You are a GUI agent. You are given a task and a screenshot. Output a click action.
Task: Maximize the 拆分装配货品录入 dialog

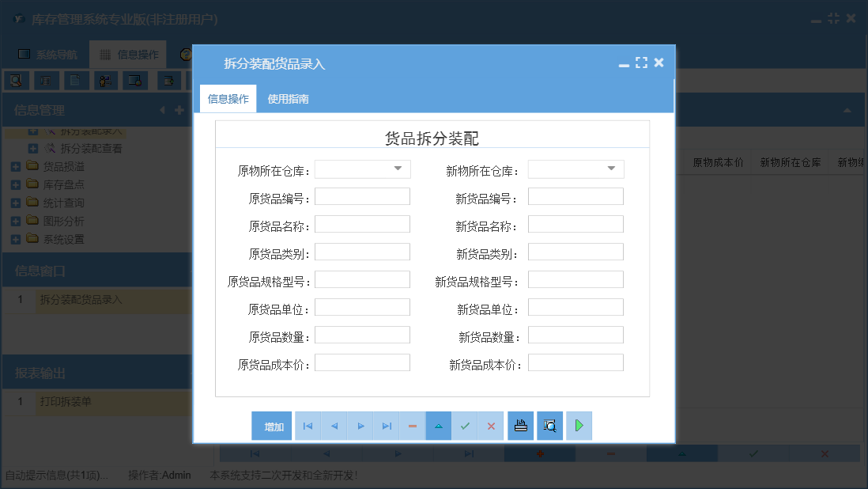tap(641, 62)
